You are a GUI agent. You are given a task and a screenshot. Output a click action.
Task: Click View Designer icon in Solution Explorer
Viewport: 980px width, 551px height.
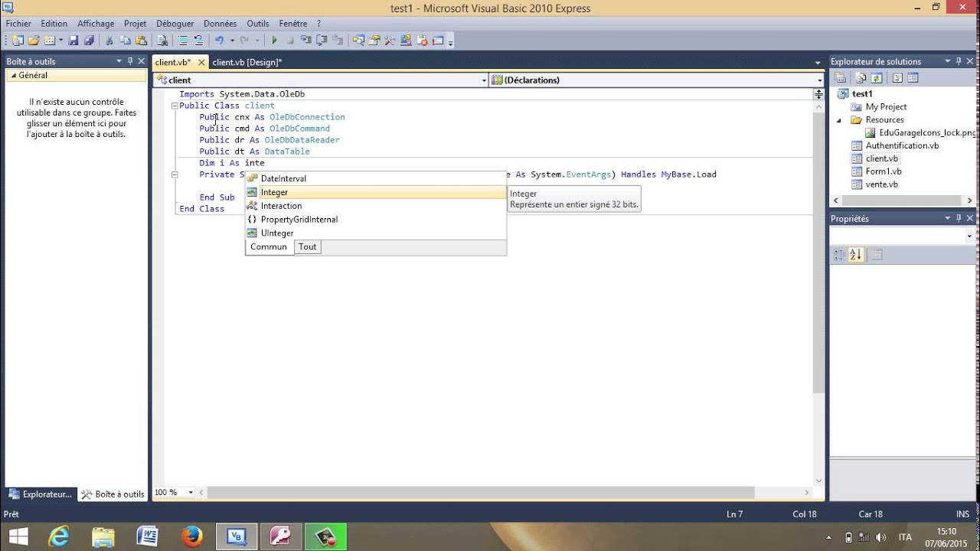click(913, 77)
